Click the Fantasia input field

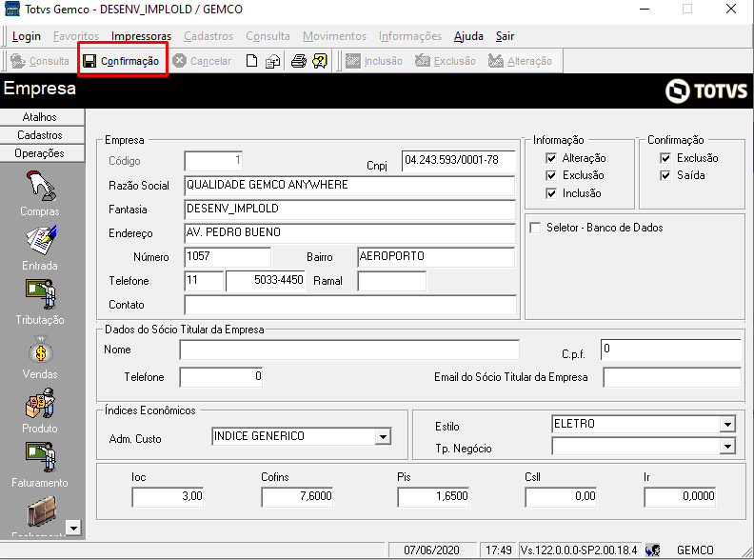click(x=349, y=210)
